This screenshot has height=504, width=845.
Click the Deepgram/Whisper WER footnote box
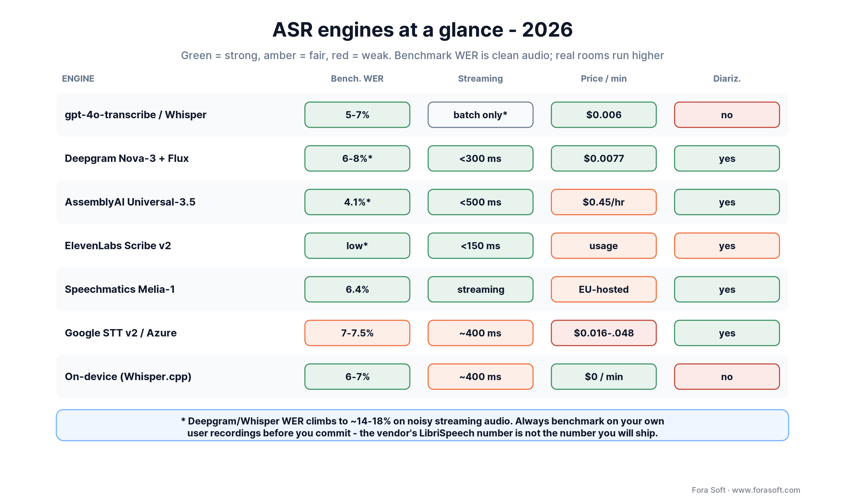click(423, 425)
